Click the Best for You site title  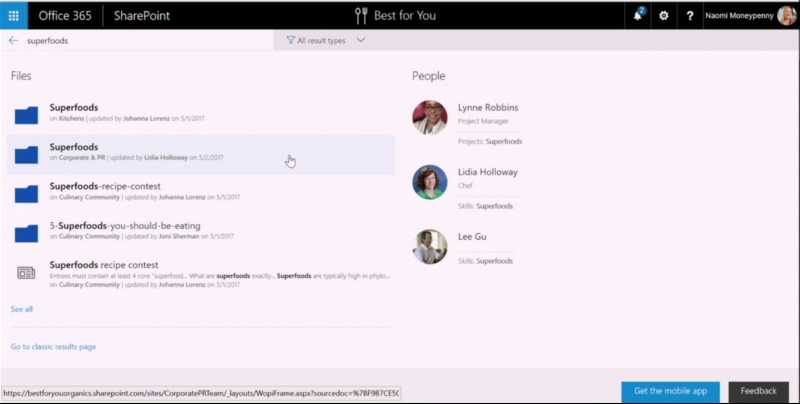405,15
